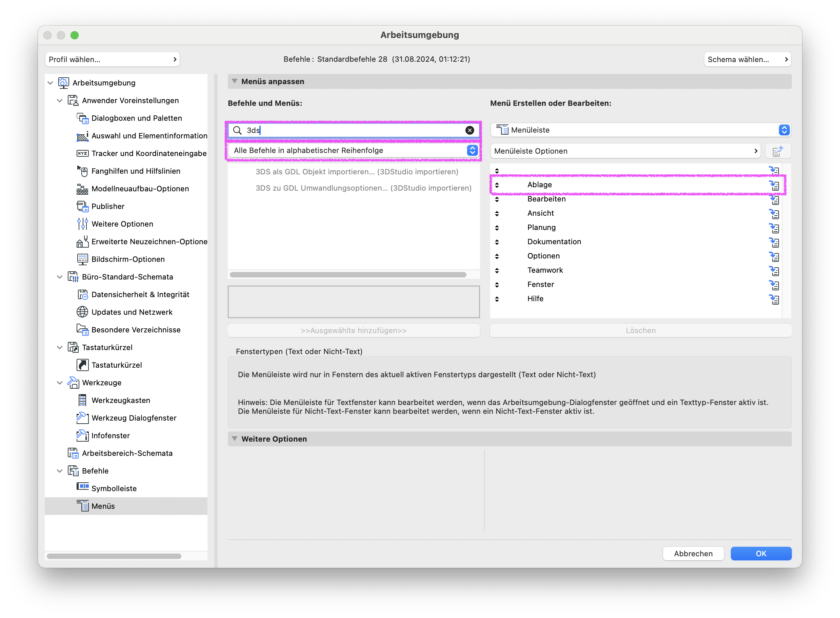Open the Schema wählen dropdown
This screenshot has height=618, width=840.
click(x=747, y=59)
